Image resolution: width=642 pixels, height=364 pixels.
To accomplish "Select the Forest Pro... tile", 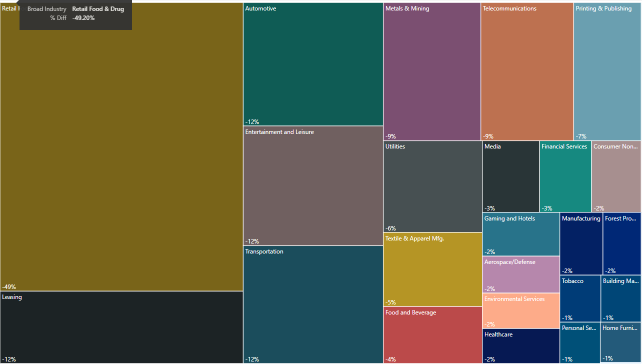I will pyautogui.click(x=622, y=244).
